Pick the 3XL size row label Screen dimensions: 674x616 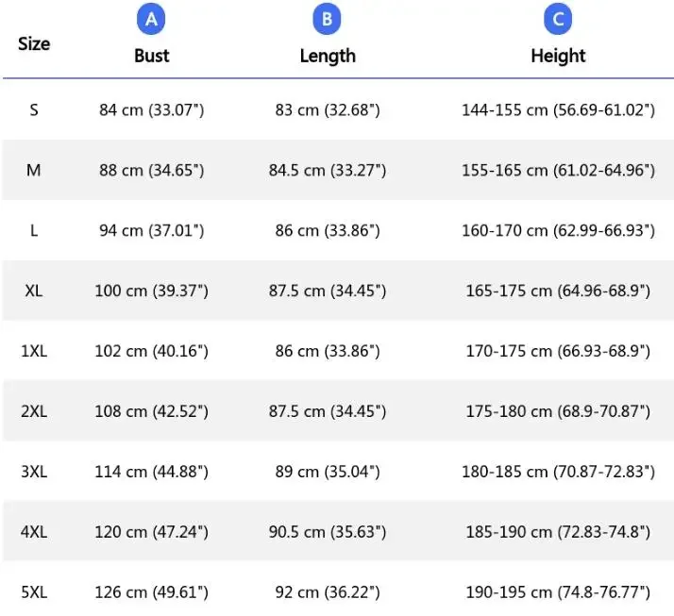click(34, 472)
